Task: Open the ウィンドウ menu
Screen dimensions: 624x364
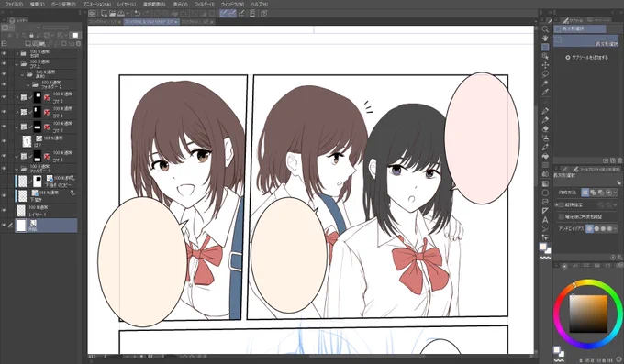Action: [231, 4]
